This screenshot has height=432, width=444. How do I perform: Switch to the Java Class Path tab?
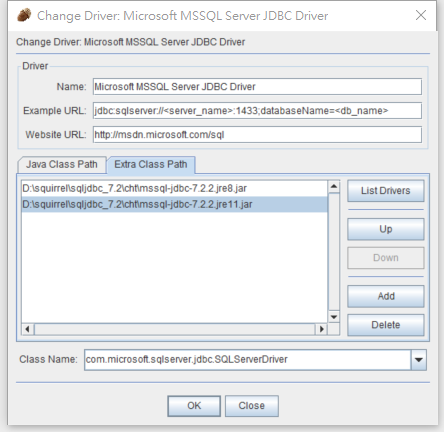pyautogui.click(x=62, y=164)
